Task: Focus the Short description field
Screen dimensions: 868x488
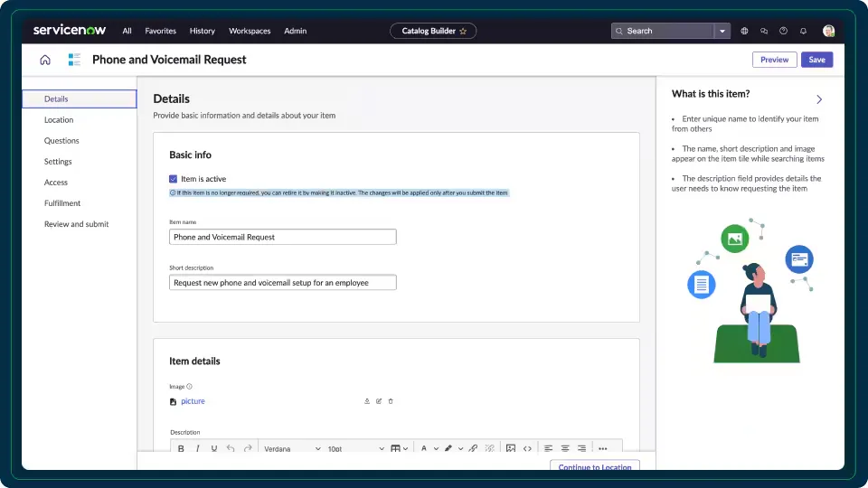Action: (282, 282)
